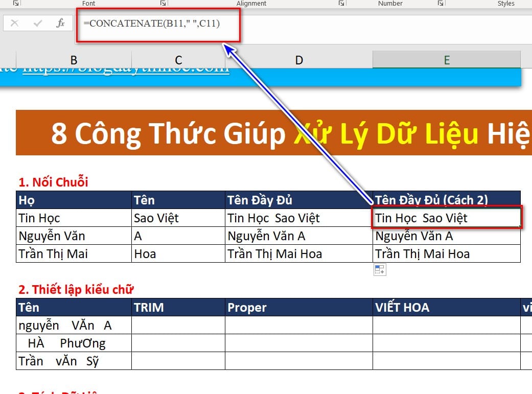The image size is (532, 394).
Task: Click the first table's 'Tên' header cell
Action: pos(178,200)
